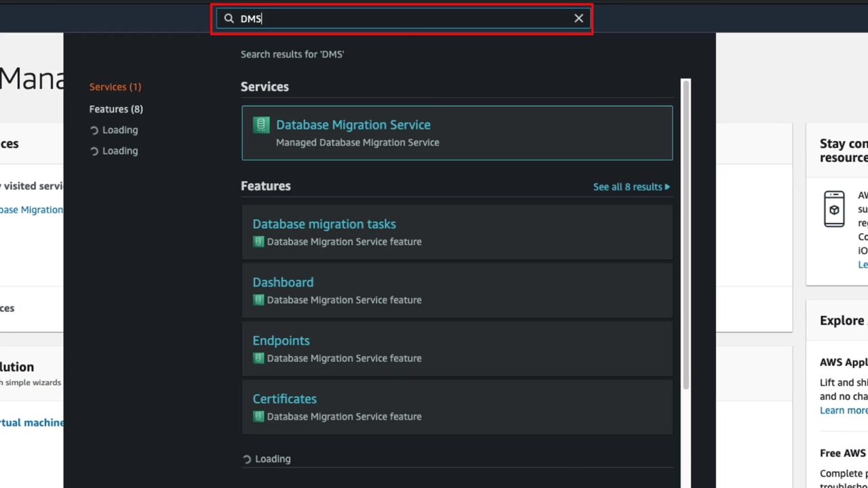
Task: Click feature icon under Dashboard
Action: point(258,300)
